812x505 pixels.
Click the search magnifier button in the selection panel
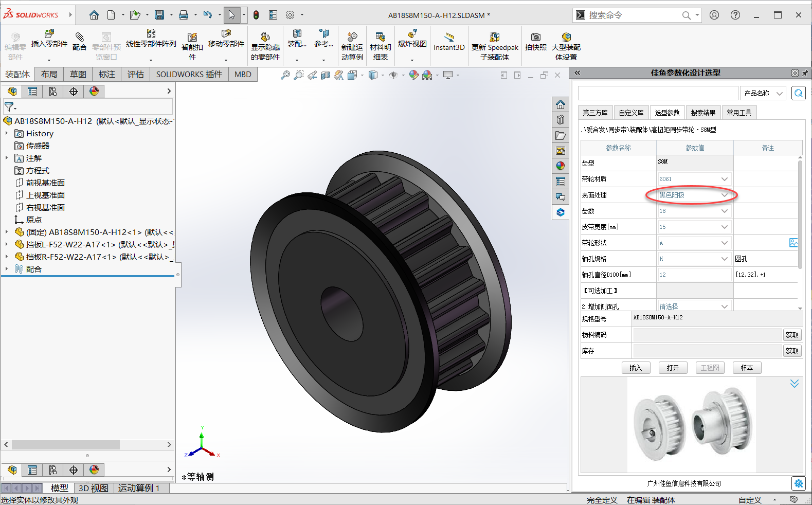click(798, 93)
